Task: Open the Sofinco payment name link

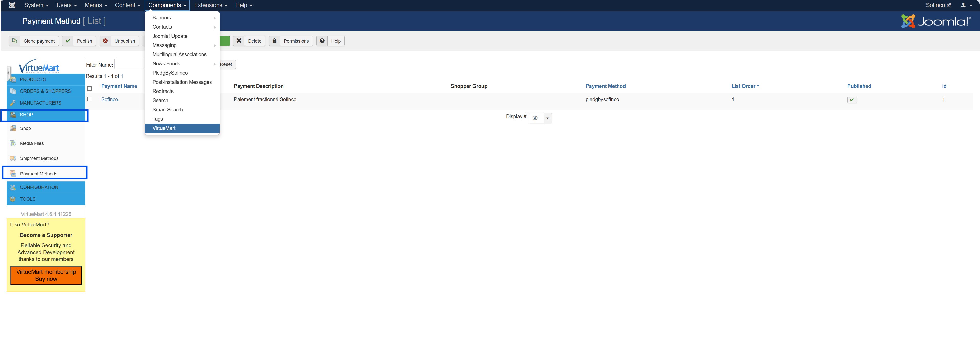Action: coord(110,100)
